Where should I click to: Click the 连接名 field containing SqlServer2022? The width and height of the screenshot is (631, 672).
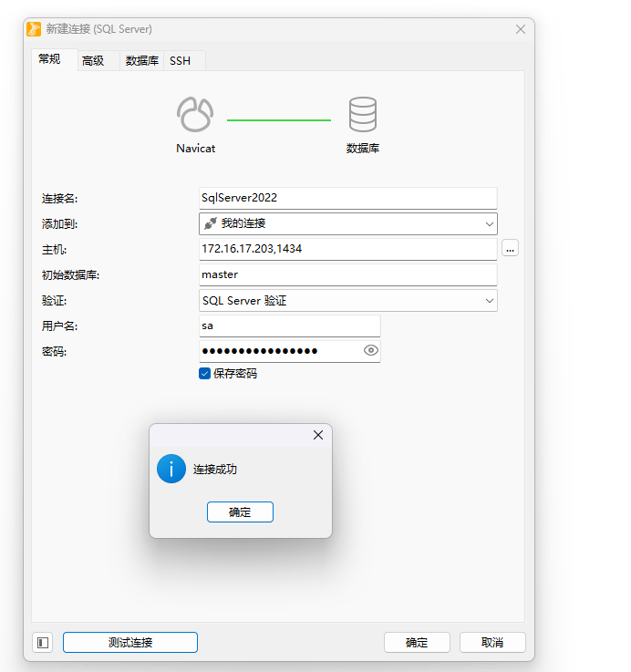348,198
